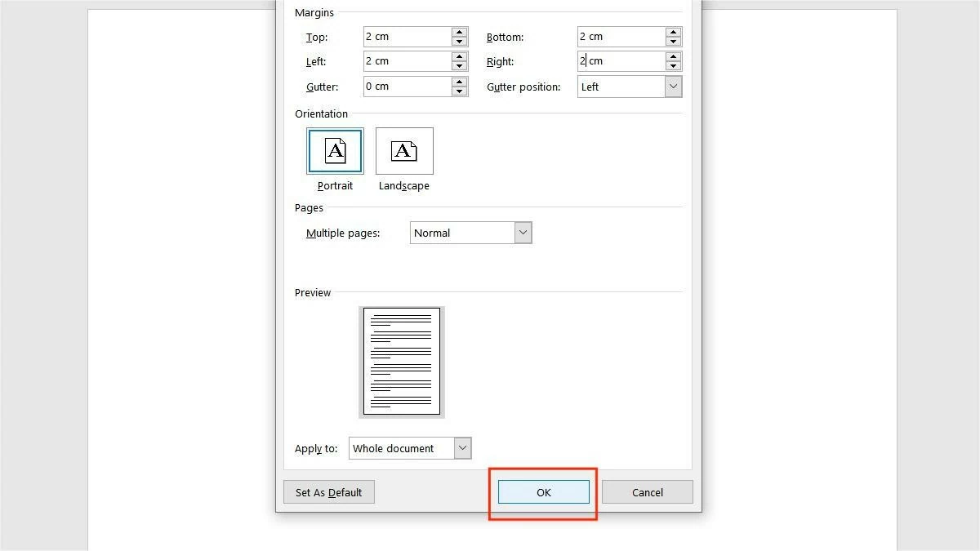The height and width of the screenshot is (551, 980).
Task: Click the page layout preview thumbnail
Action: (401, 362)
